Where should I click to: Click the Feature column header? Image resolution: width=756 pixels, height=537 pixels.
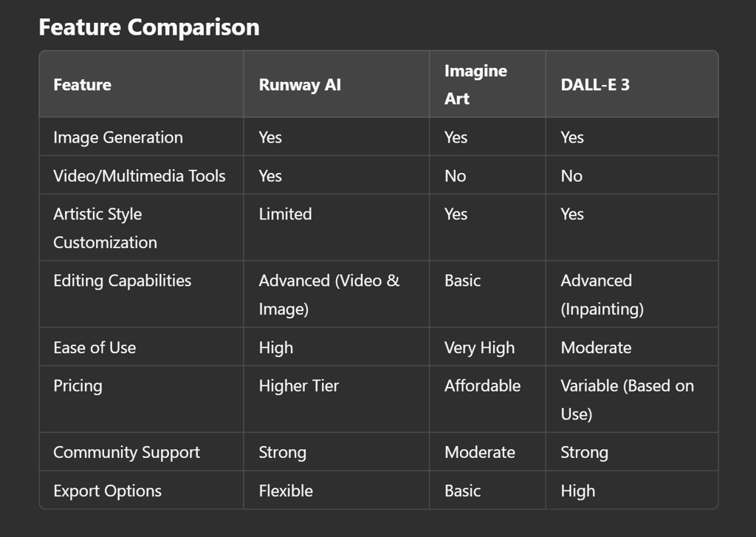pos(82,85)
